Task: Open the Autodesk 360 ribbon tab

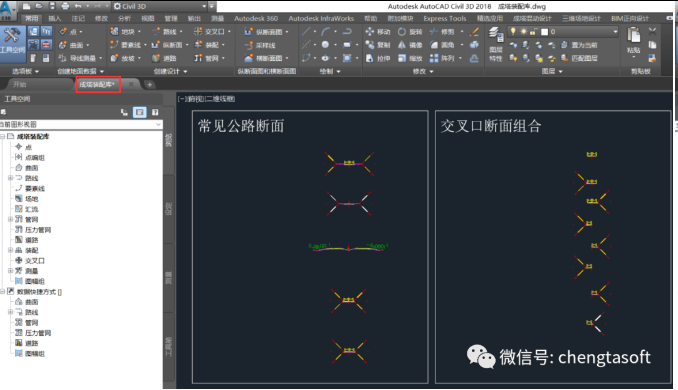Action: click(x=256, y=18)
